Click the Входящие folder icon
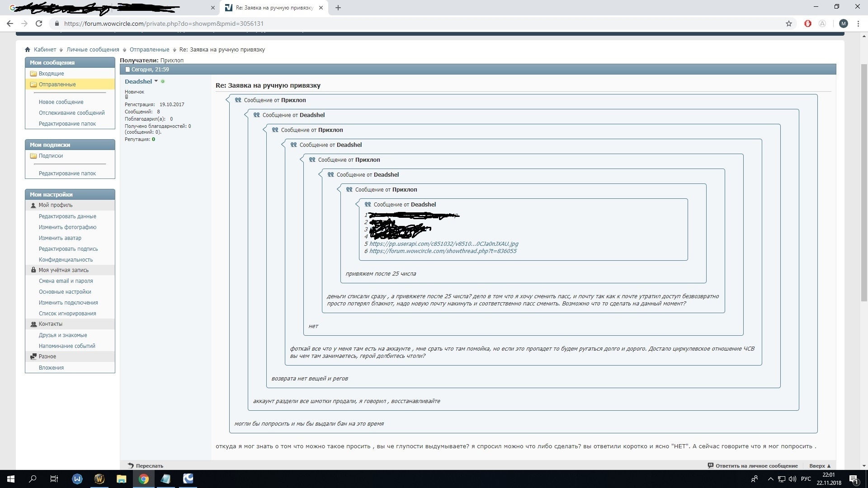The height and width of the screenshot is (488, 868). (x=33, y=74)
